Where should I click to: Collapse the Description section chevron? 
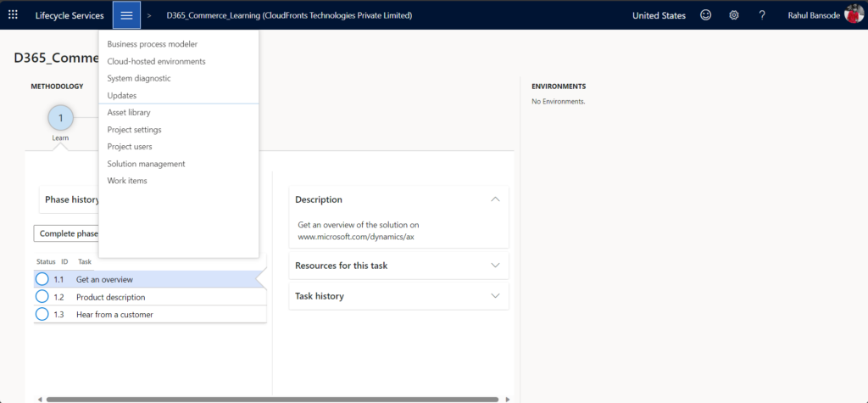[495, 199]
